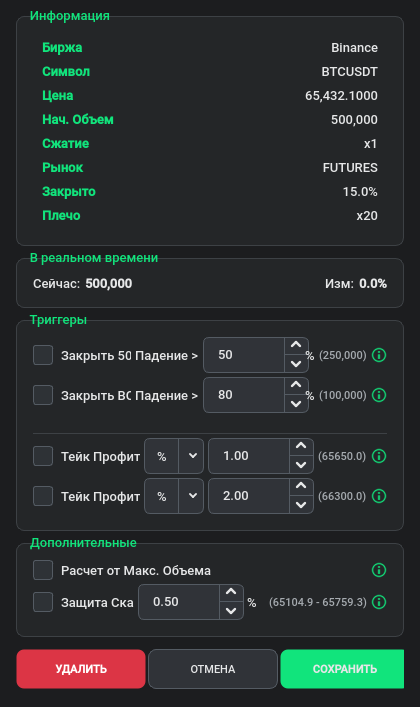View info on Расчет от Макс. Объема
The height and width of the screenshot is (707, 420).
(x=379, y=570)
